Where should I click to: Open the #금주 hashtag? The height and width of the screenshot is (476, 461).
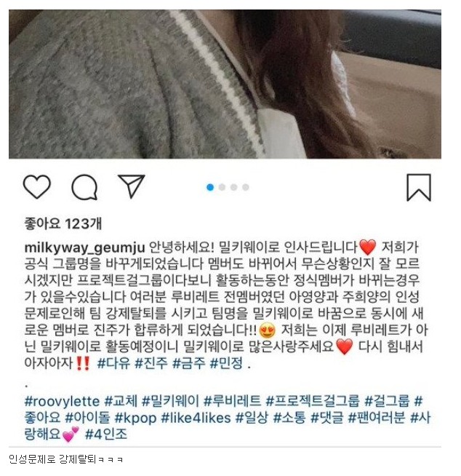188,362
